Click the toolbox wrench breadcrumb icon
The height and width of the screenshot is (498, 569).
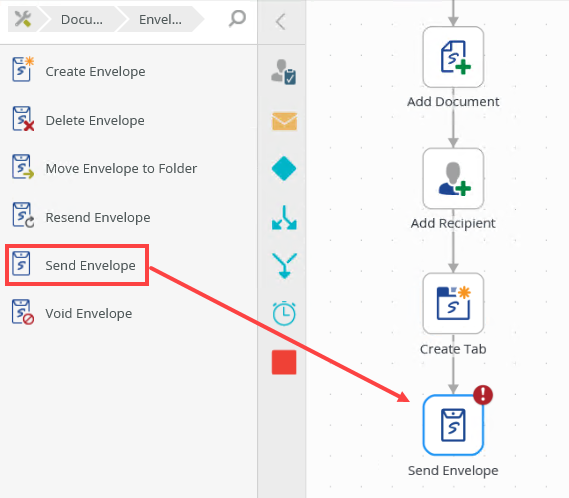22,19
